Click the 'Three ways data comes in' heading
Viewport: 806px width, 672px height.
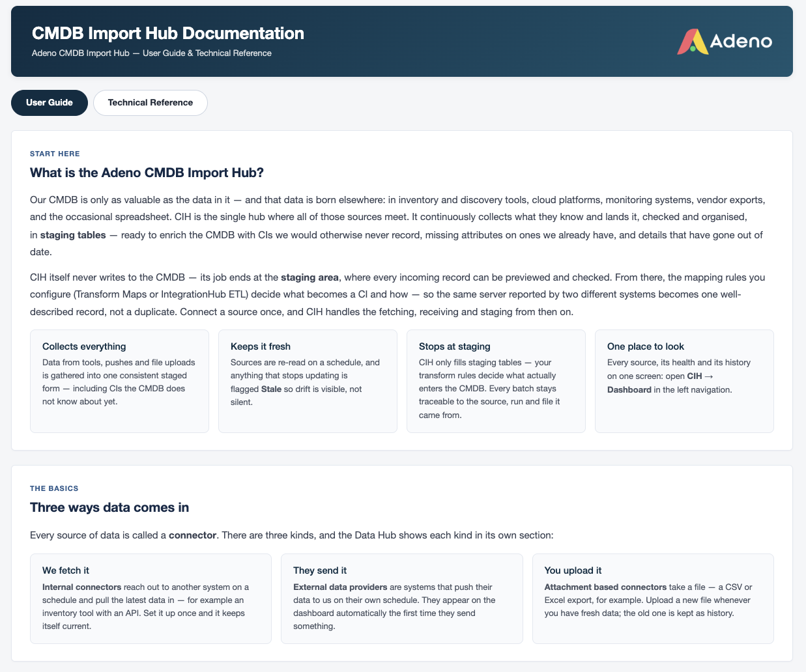click(x=109, y=507)
